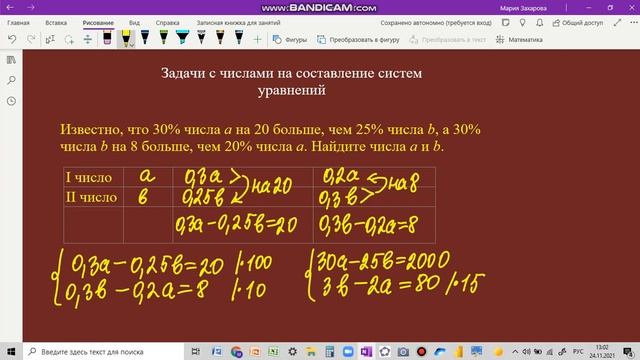Select the orange-banded pen
Screen dimensions: 640x360
tap(220, 38)
